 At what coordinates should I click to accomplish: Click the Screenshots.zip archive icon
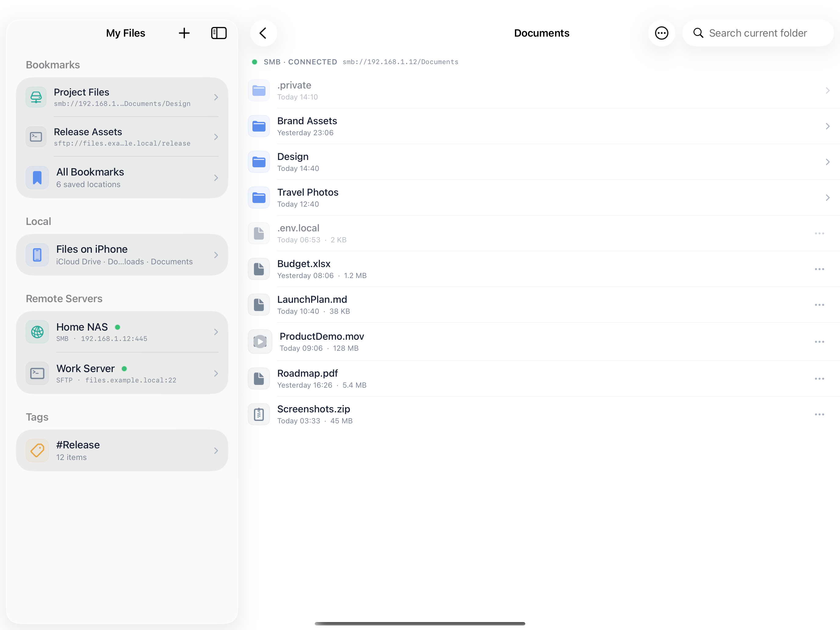[259, 414]
